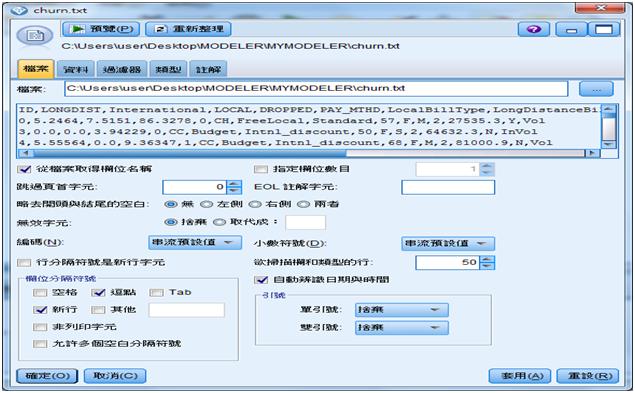Screen dimensions: 635x393
Task: Click the up arrow of the preview vertical scrollbar
Action: pos(608,109)
